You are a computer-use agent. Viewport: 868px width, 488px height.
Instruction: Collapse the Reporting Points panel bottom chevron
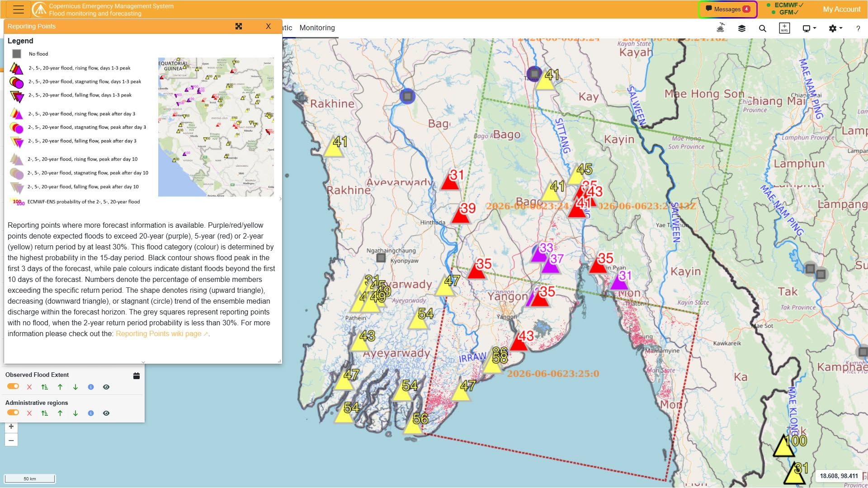143,362
